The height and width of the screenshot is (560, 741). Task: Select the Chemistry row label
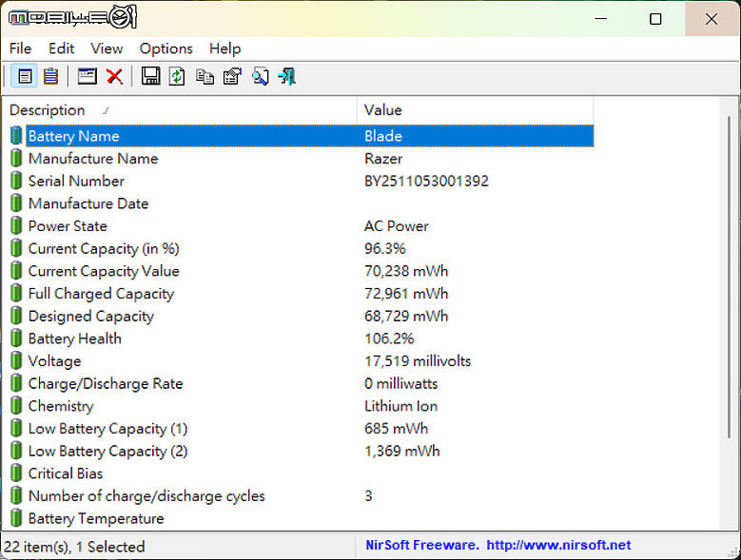coord(61,406)
